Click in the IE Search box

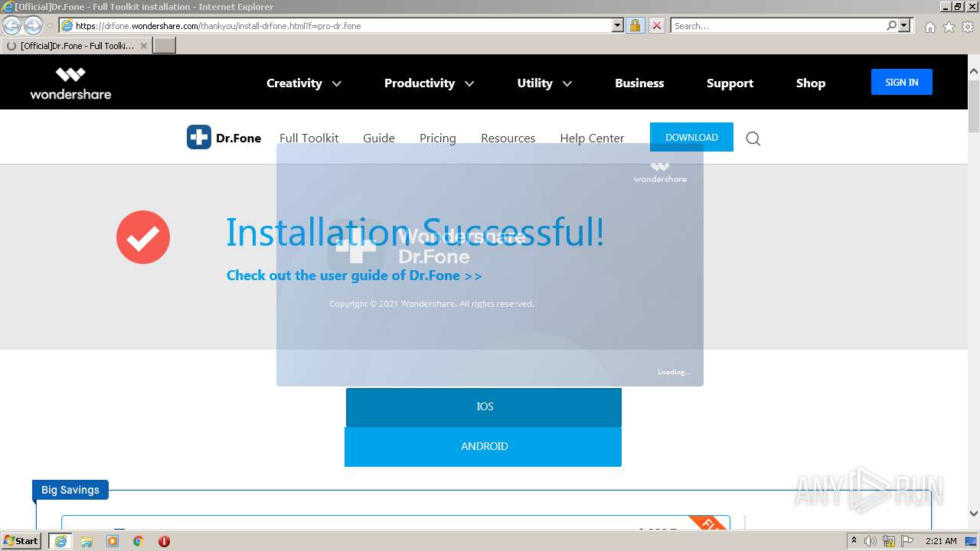(x=778, y=25)
